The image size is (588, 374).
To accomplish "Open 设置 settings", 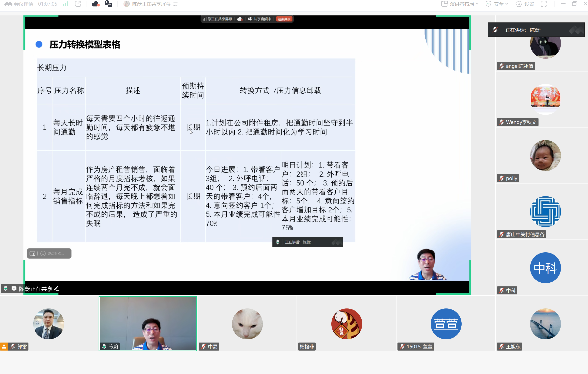I will pyautogui.click(x=525, y=4).
